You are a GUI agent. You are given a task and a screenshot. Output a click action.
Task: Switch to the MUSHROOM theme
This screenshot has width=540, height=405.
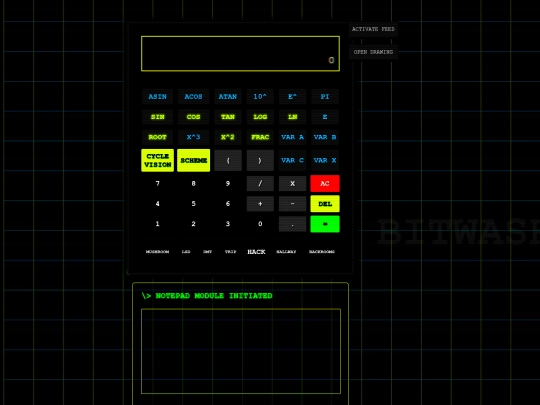click(157, 252)
